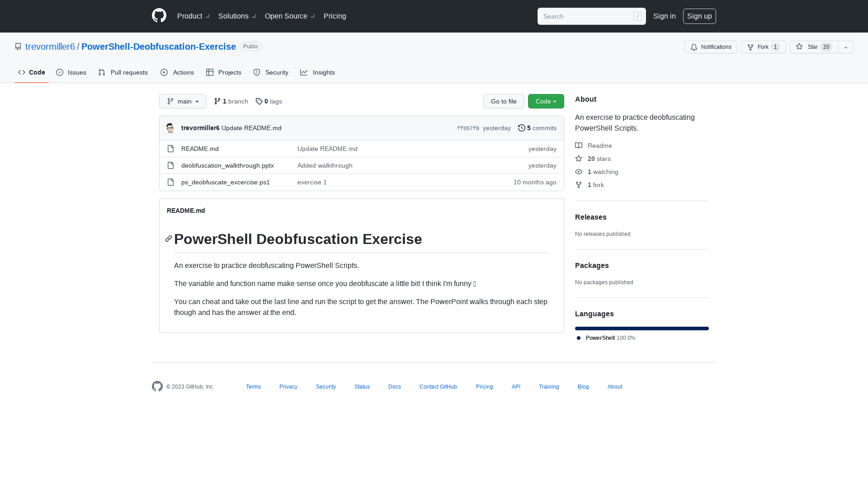The height and width of the screenshot is (488, 868).
Task: Click PowerShell 100.0% language entry
Action: pyautogui.click(x=606, y=338)
